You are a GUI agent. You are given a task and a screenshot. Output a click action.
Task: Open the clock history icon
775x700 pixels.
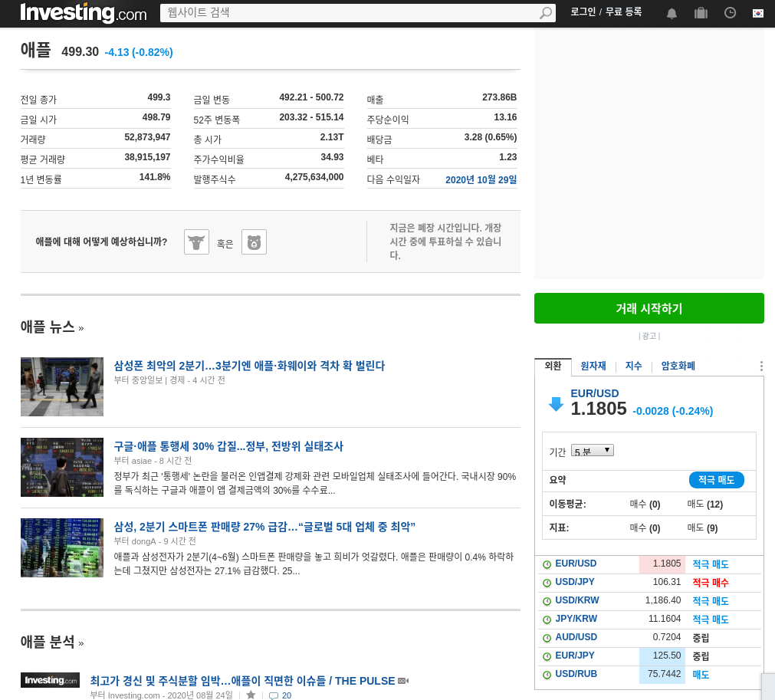point(730,13)
